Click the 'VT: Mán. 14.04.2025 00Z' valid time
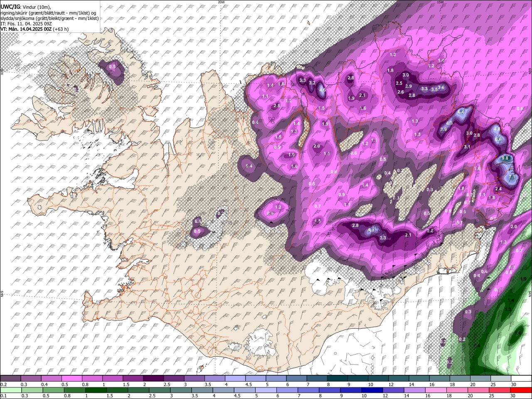The height and width of the screenshot is (399, 532). (26, 29)
